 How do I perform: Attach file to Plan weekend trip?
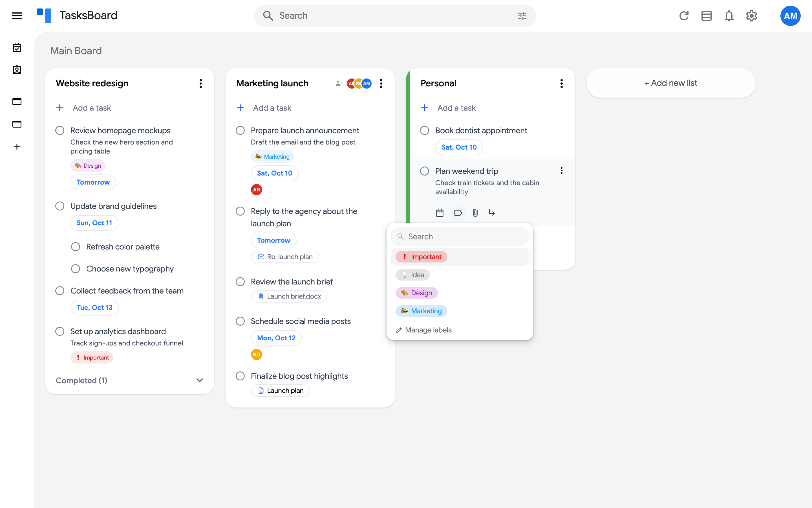click(x=475, y=213)
